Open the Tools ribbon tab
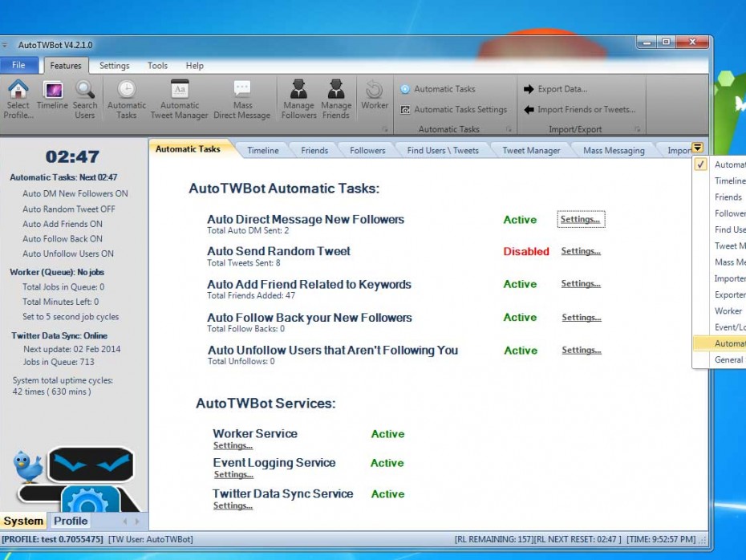Screen dimensions: 746x560 pos(157,66)
